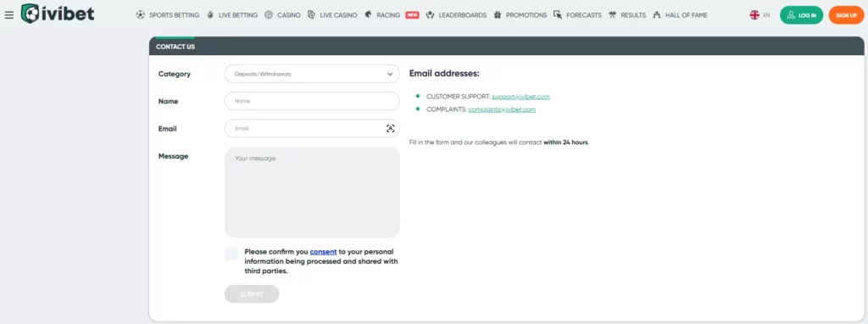Click the 'Email addresses:' heading
This screenshot has width=868, height=324.
[x=444, y=73]
